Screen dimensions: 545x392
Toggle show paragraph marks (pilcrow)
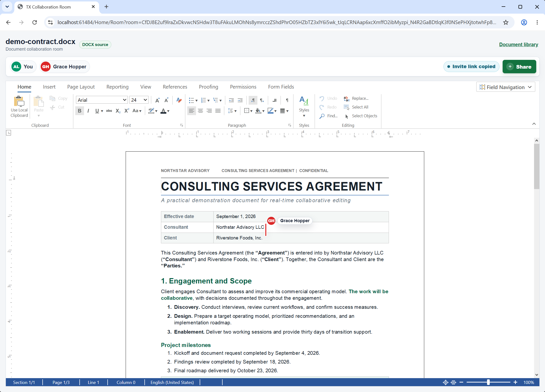(x=287, y=100)
